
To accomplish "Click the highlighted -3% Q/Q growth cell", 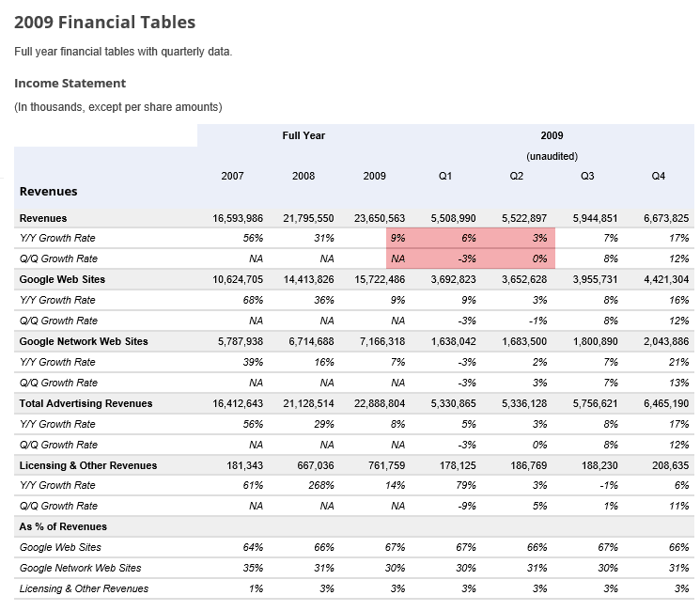I will pyautogui.click(x=467, y=259).
